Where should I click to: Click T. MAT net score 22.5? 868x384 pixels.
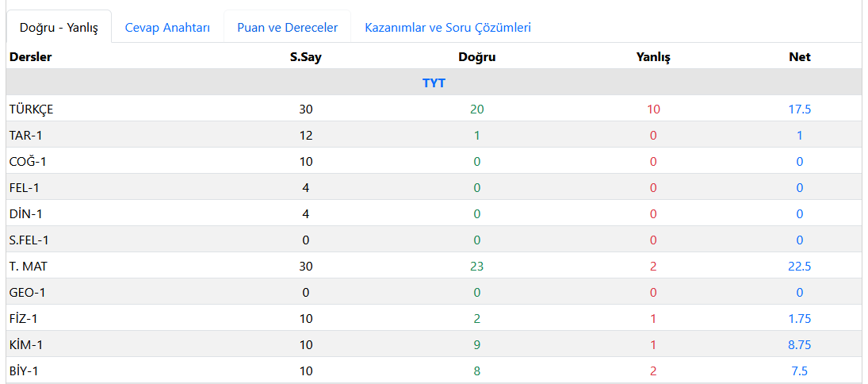pyautogui.click(x=799, y=267)
